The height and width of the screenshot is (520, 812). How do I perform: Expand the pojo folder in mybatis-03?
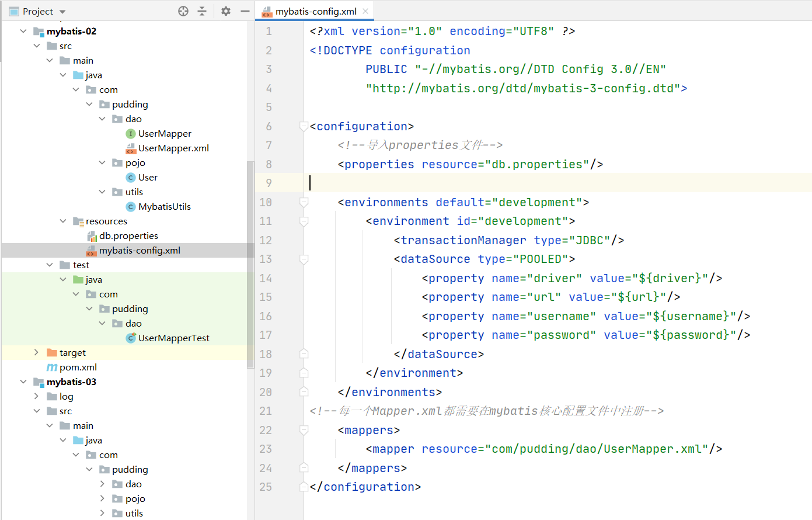[x=102, y=498]
